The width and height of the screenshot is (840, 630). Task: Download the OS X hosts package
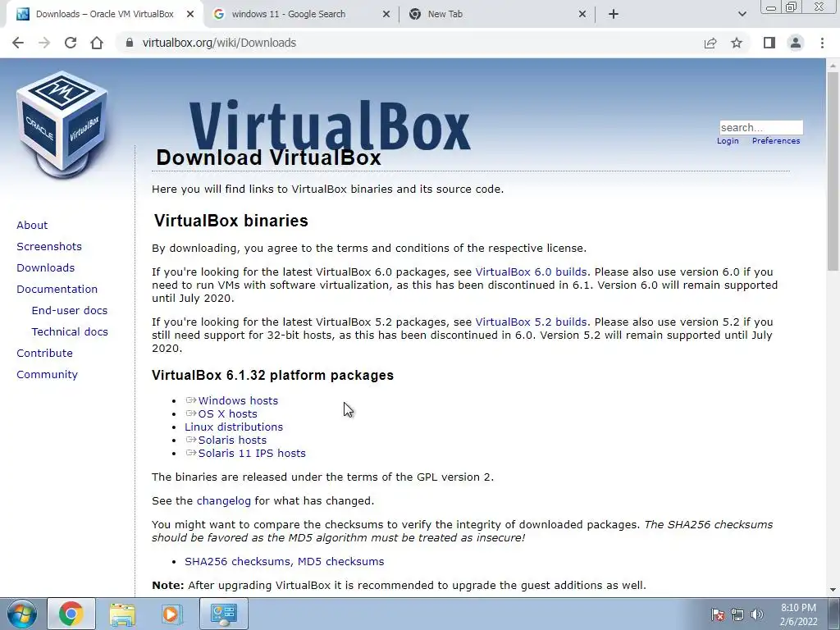[x=228, y=414]
